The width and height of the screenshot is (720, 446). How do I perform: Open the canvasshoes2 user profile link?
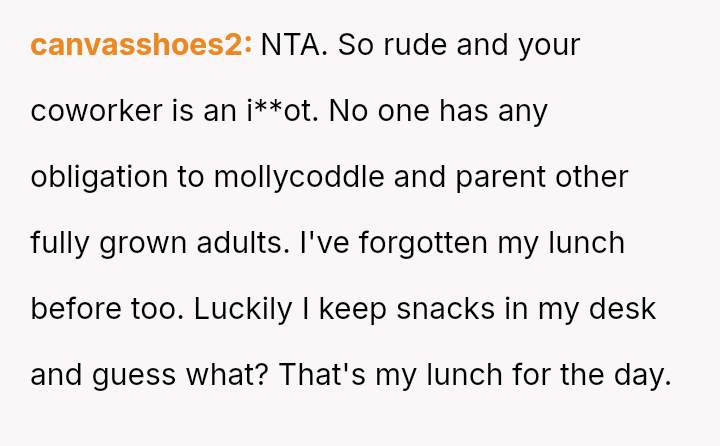[x=141, y=46]
